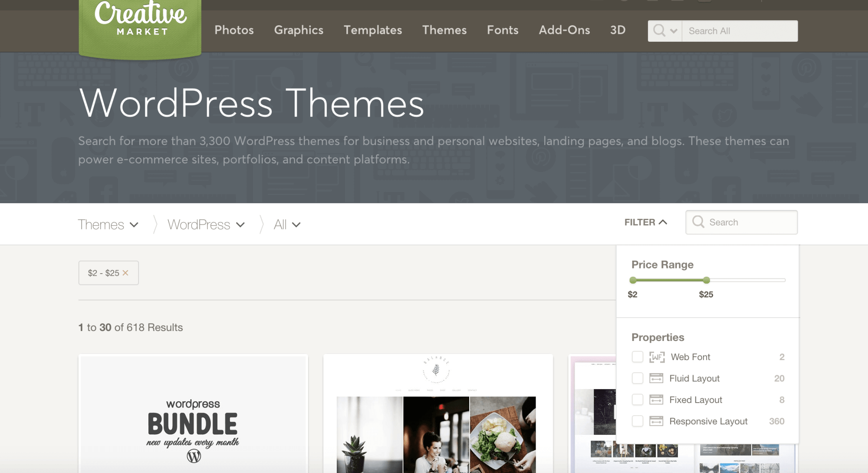Image resolution: width=868 pixels, height=473 pixels.
Task: Expand the WordPress breadcrumb dropdown
Action: tap(240, 225)
